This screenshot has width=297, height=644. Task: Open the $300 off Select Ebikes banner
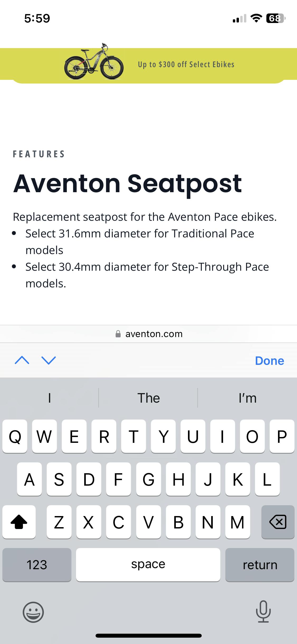[x=186, y=65]
